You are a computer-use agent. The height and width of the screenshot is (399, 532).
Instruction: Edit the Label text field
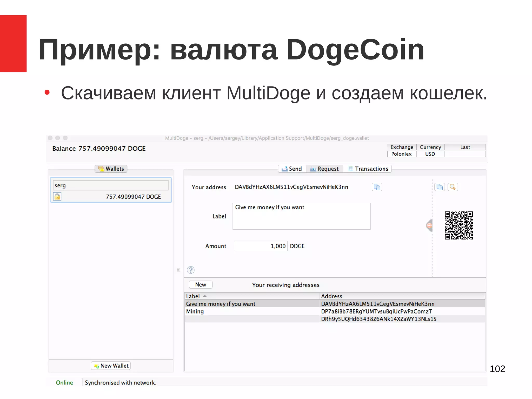click(301, 216)
